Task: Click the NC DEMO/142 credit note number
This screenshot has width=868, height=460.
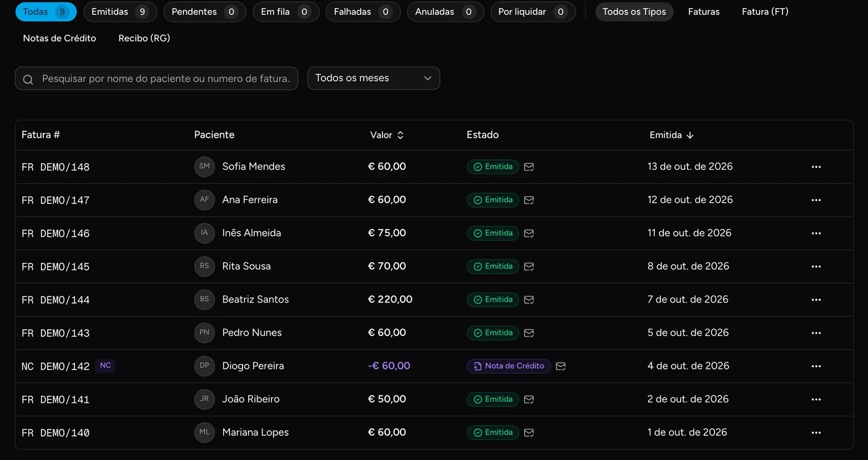Action: [56, 366]
